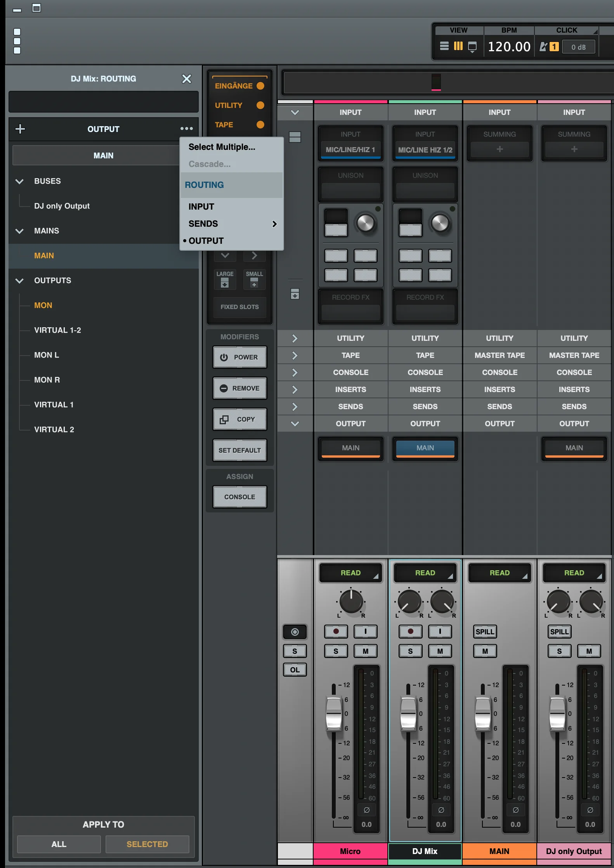Select MON L in outputs tree
614x868 pixels.
point(47,355)
